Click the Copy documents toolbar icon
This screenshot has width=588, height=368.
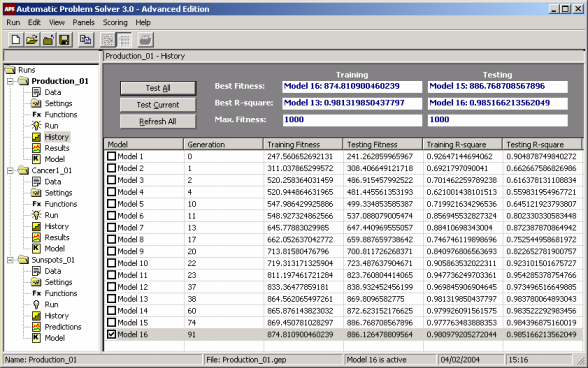86,39
